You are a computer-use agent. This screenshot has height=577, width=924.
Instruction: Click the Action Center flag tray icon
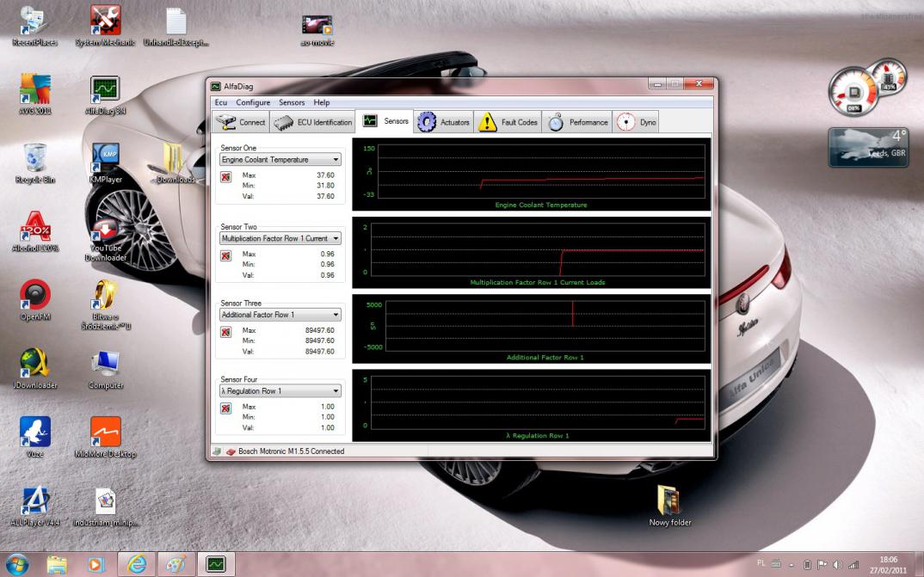(x=822, y=565)
